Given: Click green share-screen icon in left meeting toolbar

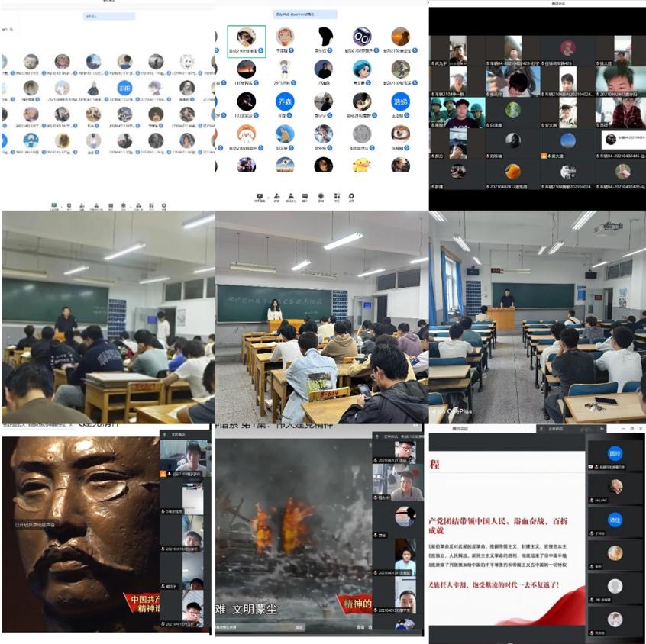Looking at the screenshot, I should [54, 205].
